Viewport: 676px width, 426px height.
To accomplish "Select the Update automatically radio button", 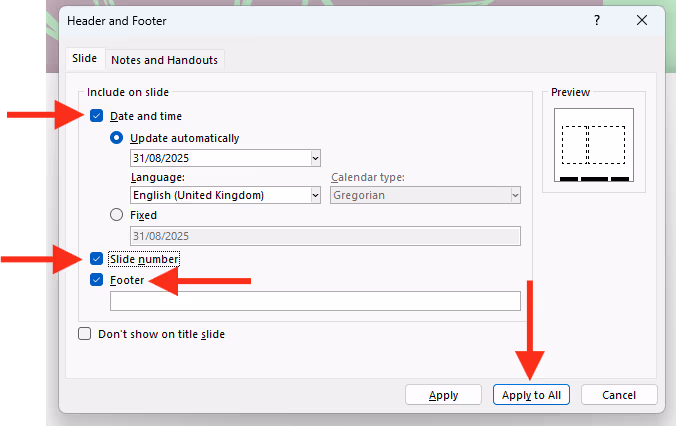I will click(117, 138).
